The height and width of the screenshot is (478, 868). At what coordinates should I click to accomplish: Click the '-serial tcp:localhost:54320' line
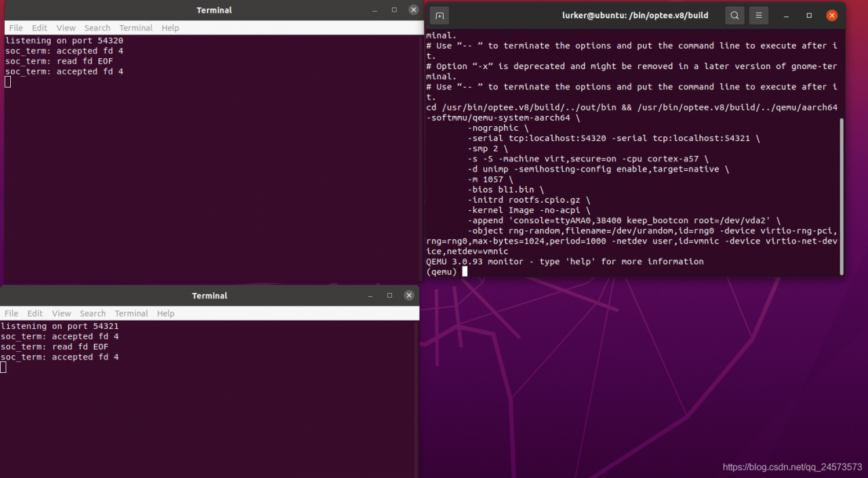[x=614, y=138]
